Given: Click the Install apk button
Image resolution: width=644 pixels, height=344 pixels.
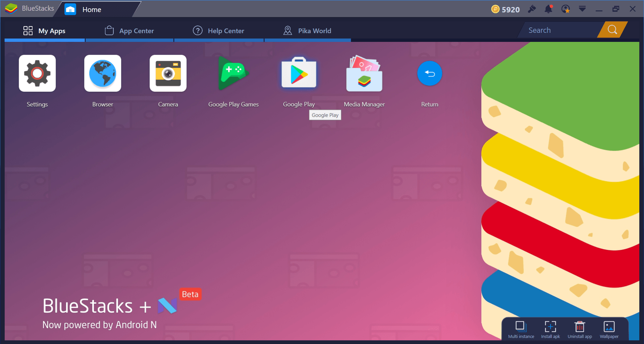Looking at the screenshot, I should click(x=550, y=330).
